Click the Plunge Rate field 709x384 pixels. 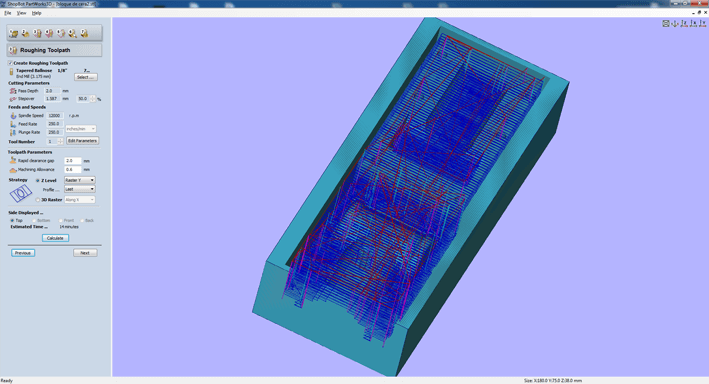point(54,132)
